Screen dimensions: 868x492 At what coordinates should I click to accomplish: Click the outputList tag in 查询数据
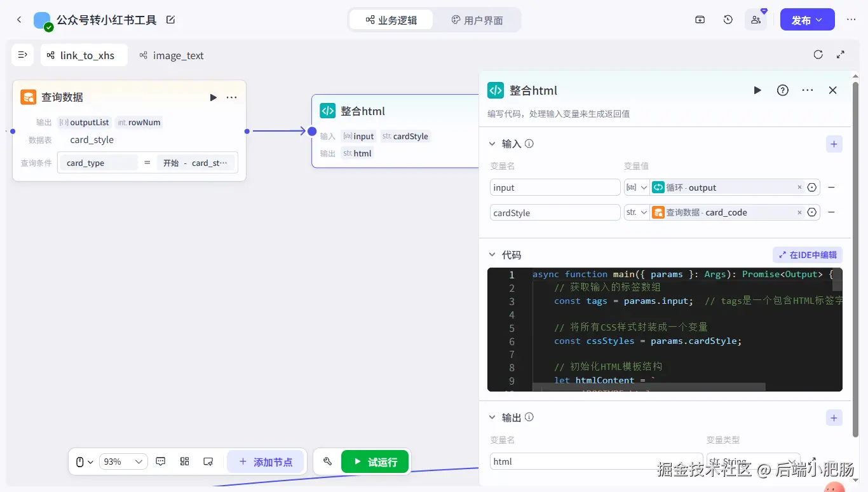pos(85,122)
